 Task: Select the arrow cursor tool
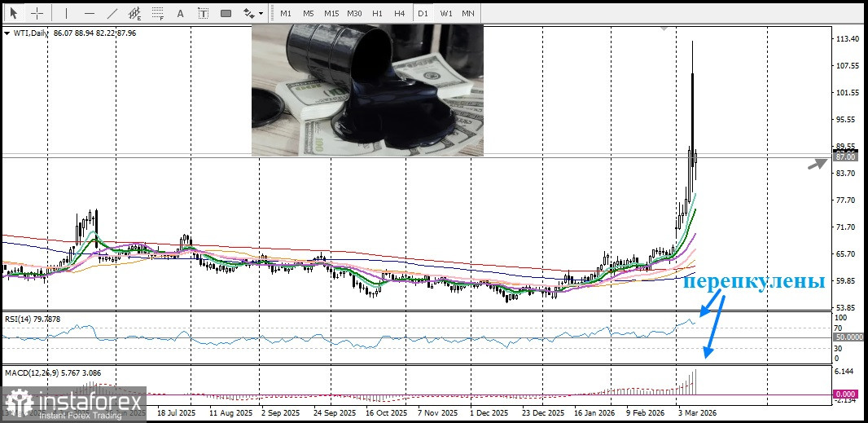[x=13, y=13]
